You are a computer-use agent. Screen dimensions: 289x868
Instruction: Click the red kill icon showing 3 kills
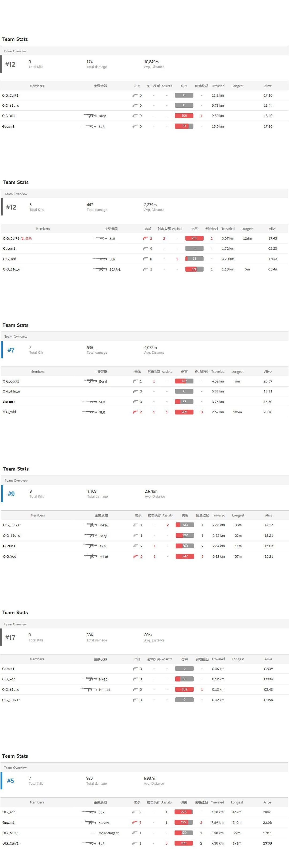(x=135, y=822)
